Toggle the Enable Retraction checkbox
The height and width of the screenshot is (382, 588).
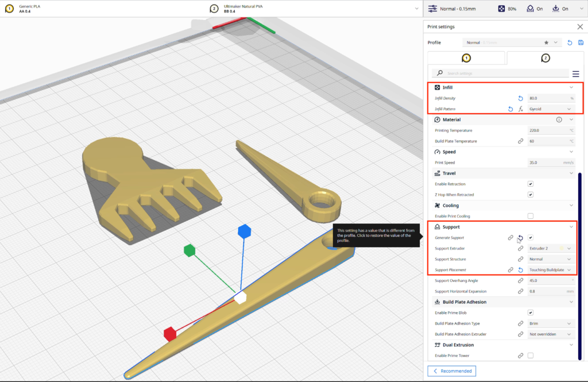pyautogui.click(x=530, y=184)
